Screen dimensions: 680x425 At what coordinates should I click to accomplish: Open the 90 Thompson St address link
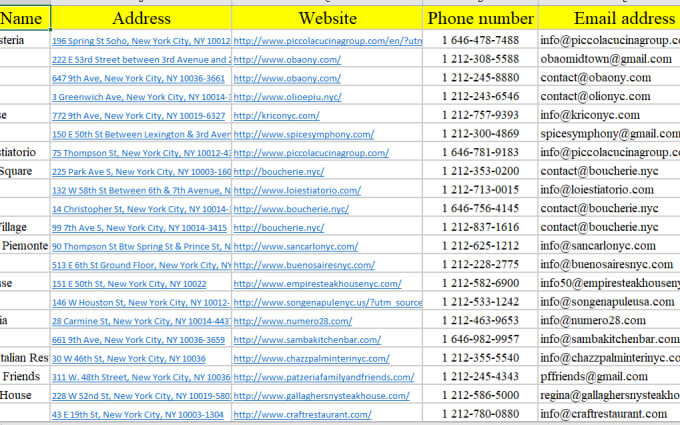[141, 246]
